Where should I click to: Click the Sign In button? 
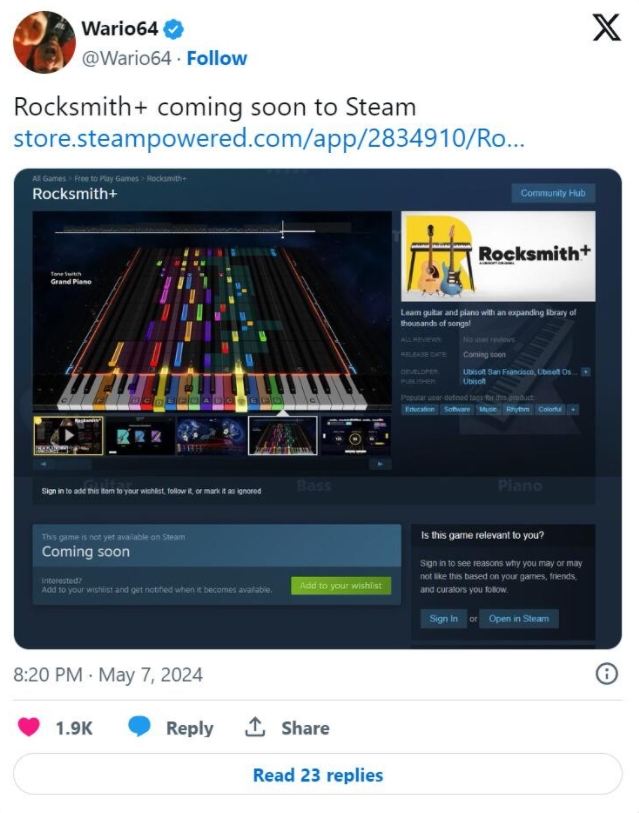pyautogui.click(x=443, y=619)
